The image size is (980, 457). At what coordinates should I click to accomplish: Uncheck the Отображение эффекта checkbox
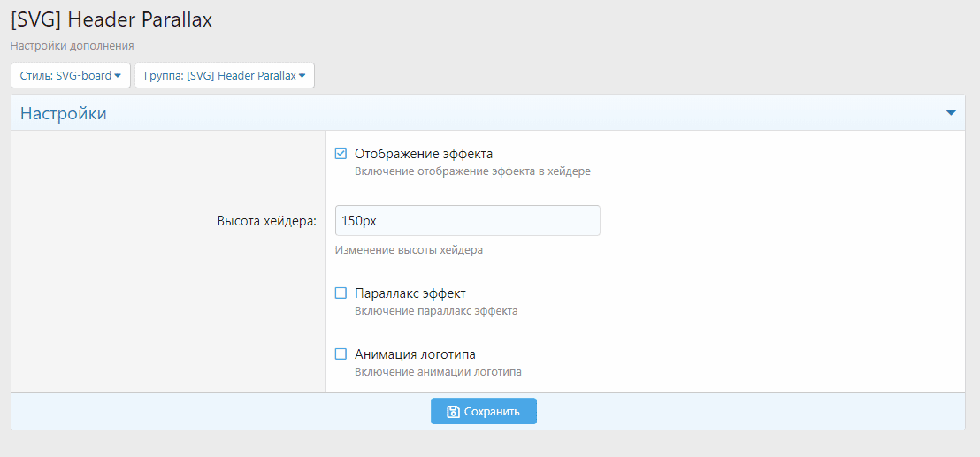(x=341, y=154)
